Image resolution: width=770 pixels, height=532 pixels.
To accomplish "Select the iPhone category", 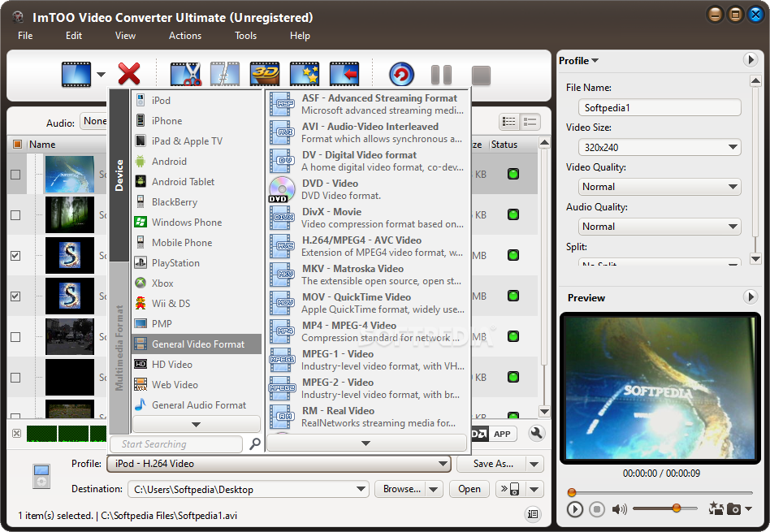I will (x=197, y=120).
